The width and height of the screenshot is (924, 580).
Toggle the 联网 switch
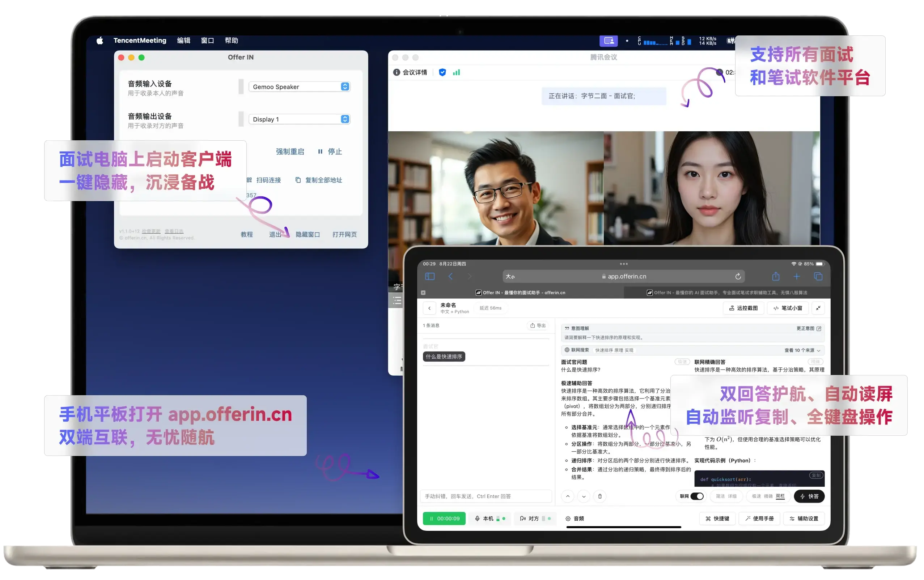point(697,496)
